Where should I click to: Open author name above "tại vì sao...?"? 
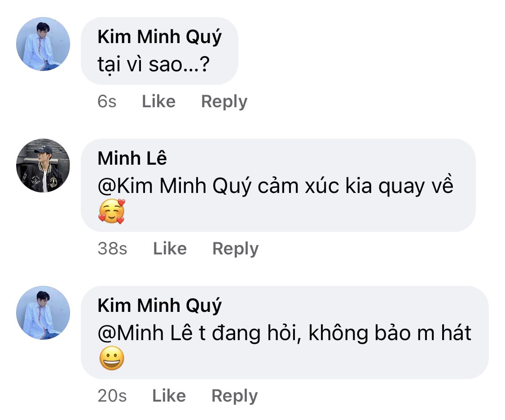pos(159,38)
